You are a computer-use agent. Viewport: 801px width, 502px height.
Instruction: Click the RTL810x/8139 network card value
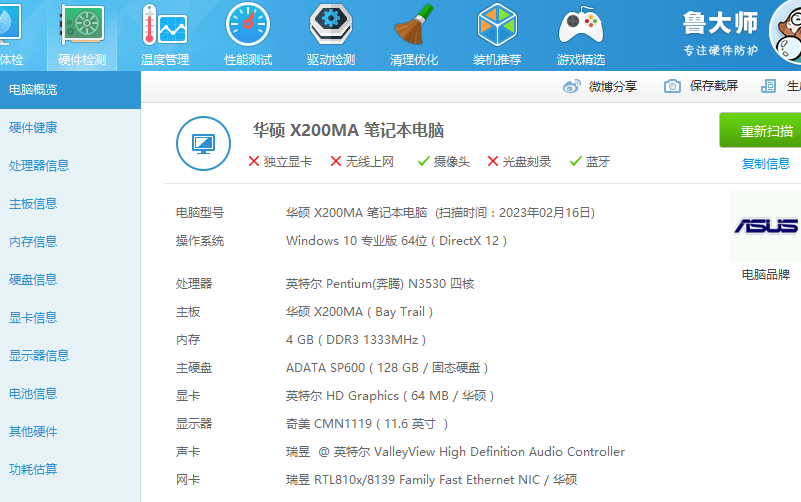tap(432, 480)
